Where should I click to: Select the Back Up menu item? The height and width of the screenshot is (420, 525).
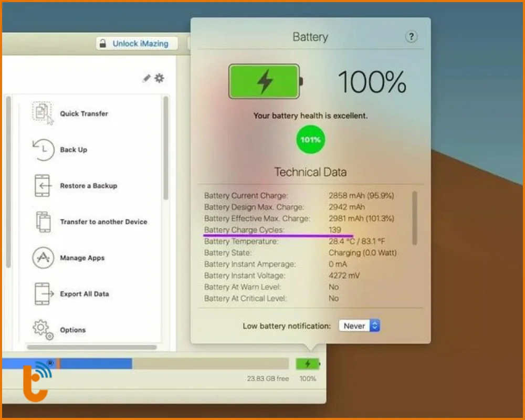(x=73, y=150)
